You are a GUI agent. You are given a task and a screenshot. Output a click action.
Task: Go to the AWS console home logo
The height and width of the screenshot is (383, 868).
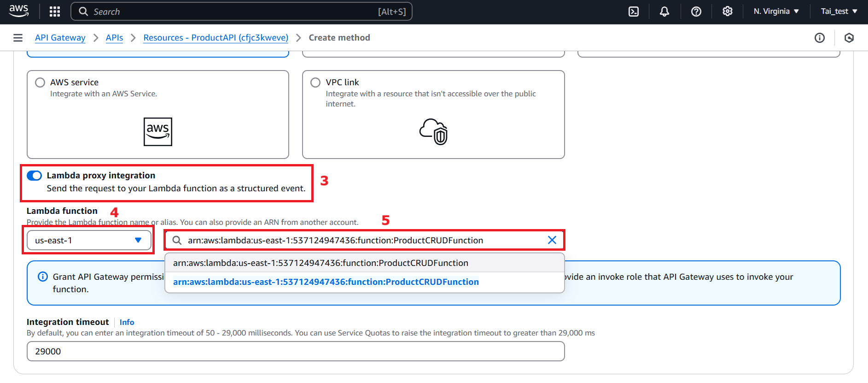(19, 11)
